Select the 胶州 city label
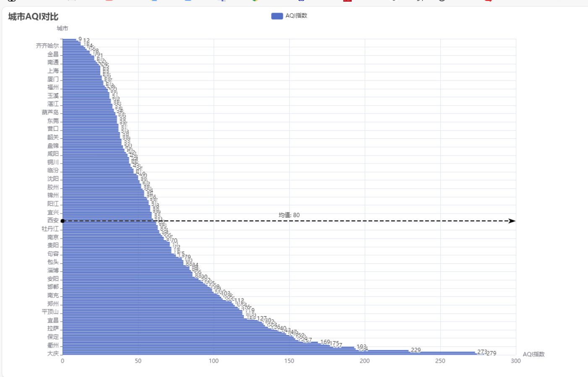588x377 pixels. (53, 187)
